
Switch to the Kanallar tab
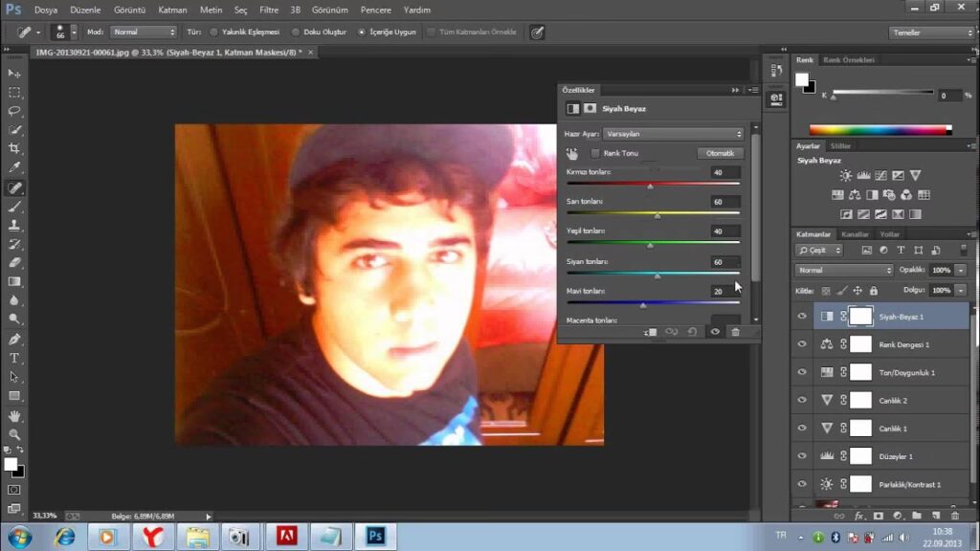pyautogui.click(x=854, y=234)
